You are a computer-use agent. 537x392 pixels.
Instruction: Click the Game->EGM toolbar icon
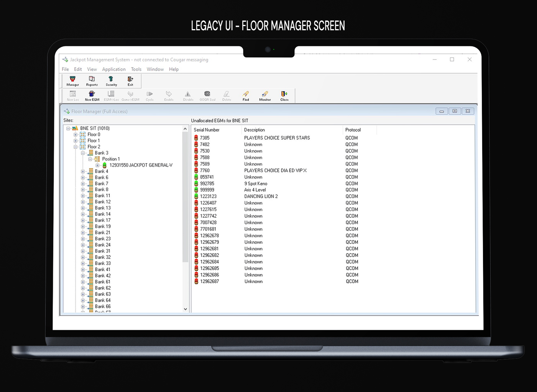pos(130,96)
